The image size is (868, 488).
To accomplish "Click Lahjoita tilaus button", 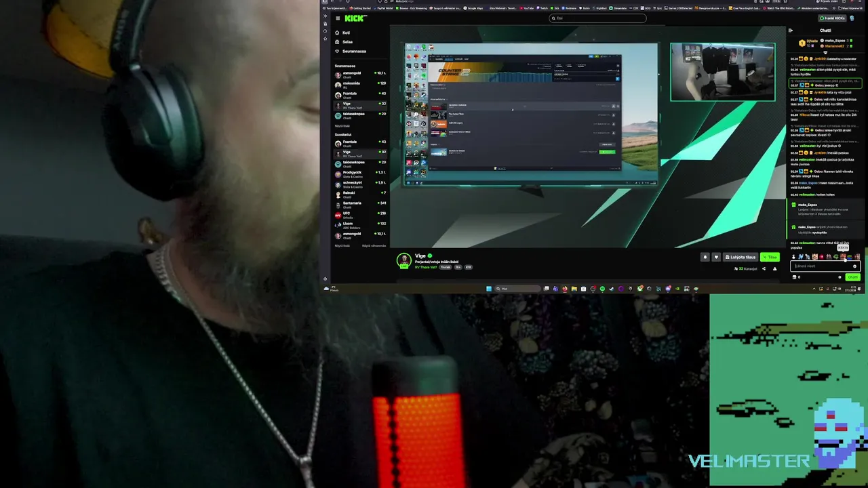I will click(x=741, y=257).
